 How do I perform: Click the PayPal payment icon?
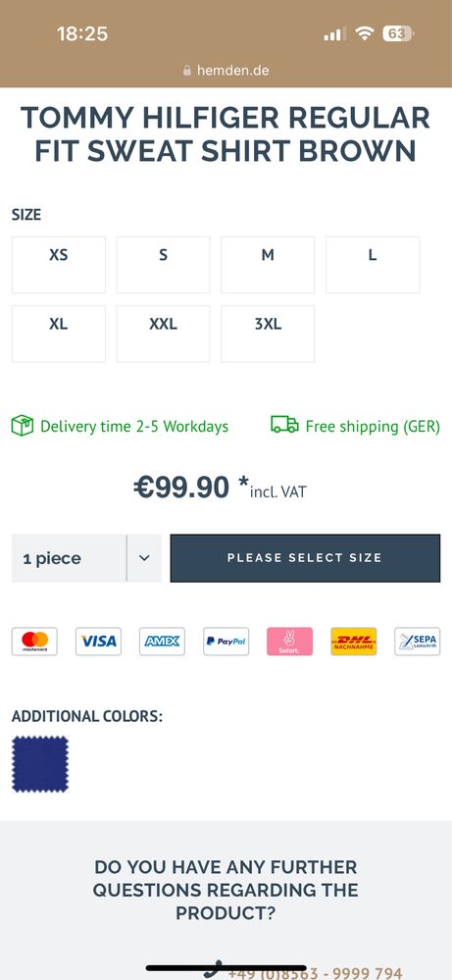(226, 642)
